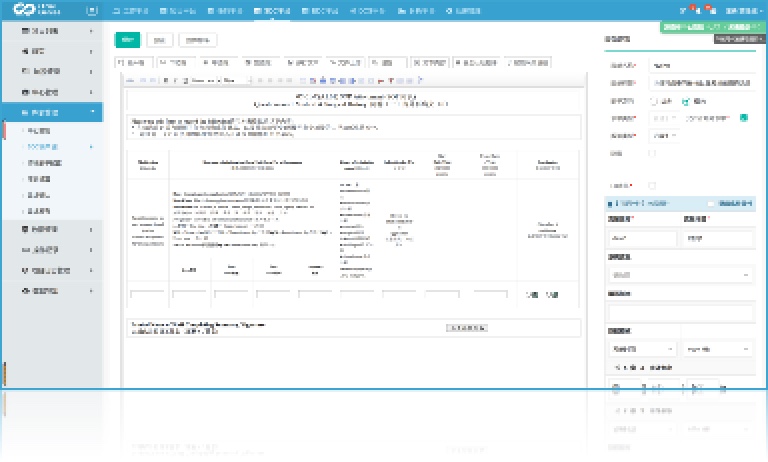Click the small teal icon beside the date fields
The height and width of the screenshot is (462, 768).
tap(744, 118)
